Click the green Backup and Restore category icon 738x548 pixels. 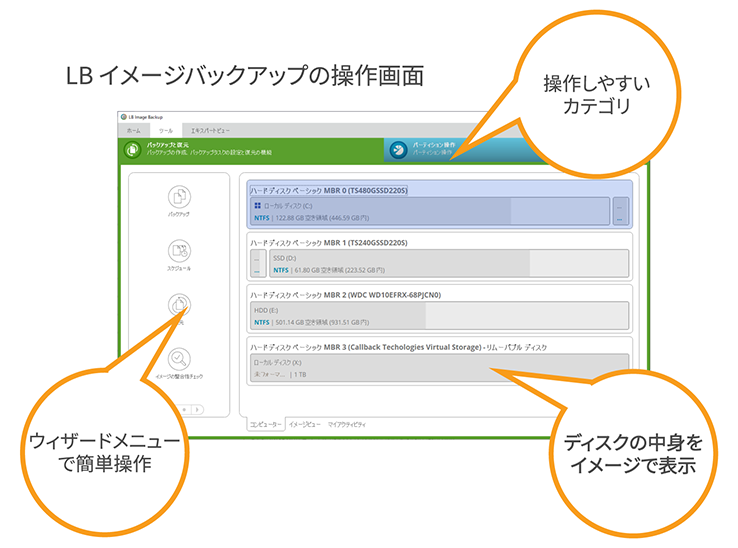click(133, 150)
